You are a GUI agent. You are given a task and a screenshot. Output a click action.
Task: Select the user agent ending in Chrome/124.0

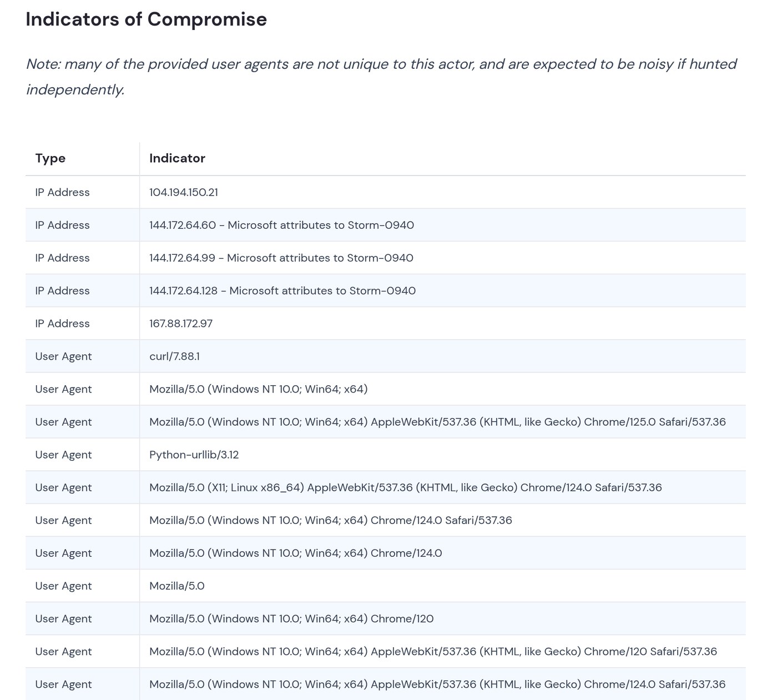296,552
